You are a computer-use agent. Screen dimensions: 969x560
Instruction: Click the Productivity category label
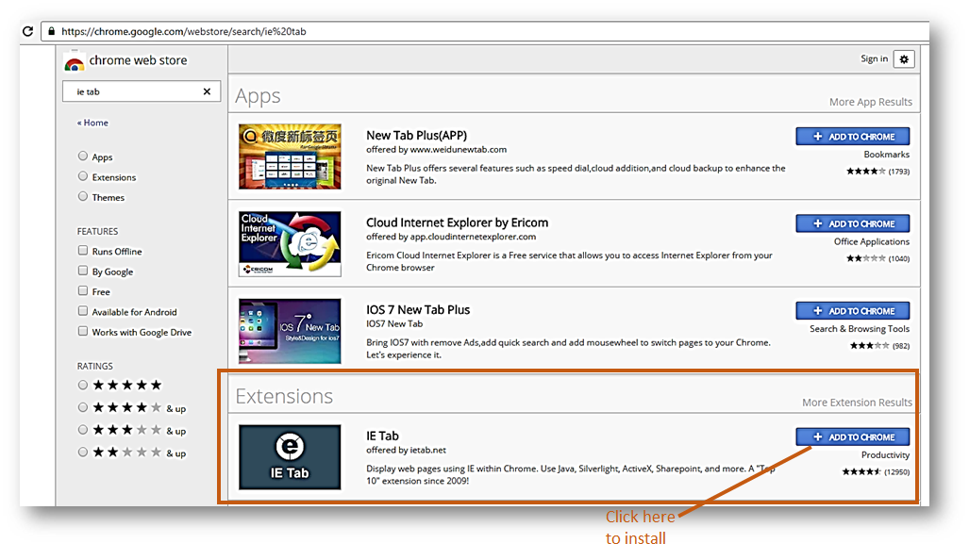[886, 455]
